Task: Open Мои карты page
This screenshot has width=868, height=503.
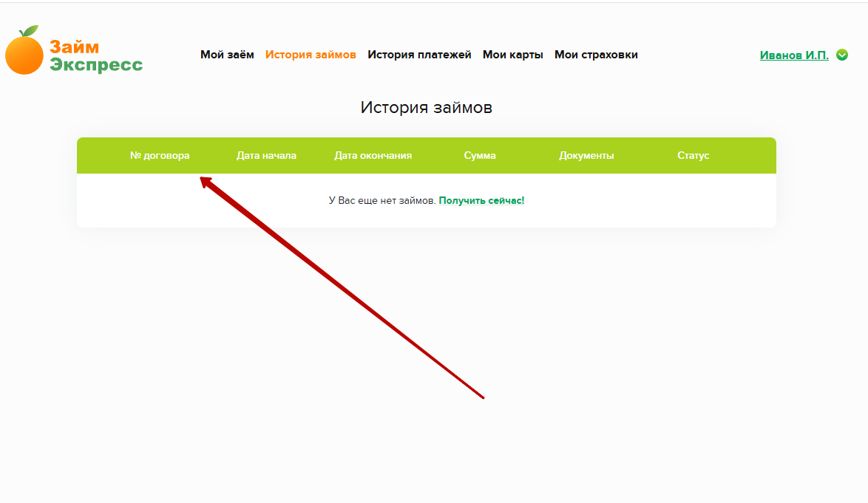Action: [x=512, y=55]
